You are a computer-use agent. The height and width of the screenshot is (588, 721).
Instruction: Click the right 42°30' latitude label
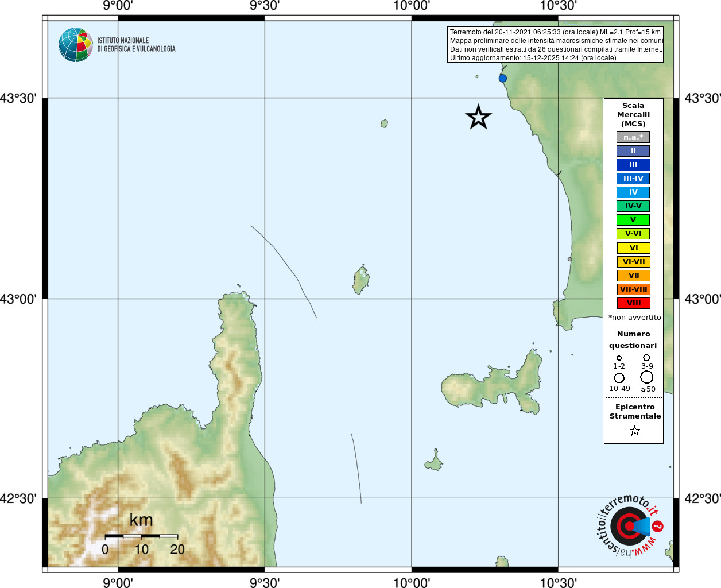pyautogui.click(x=702, y=498)
